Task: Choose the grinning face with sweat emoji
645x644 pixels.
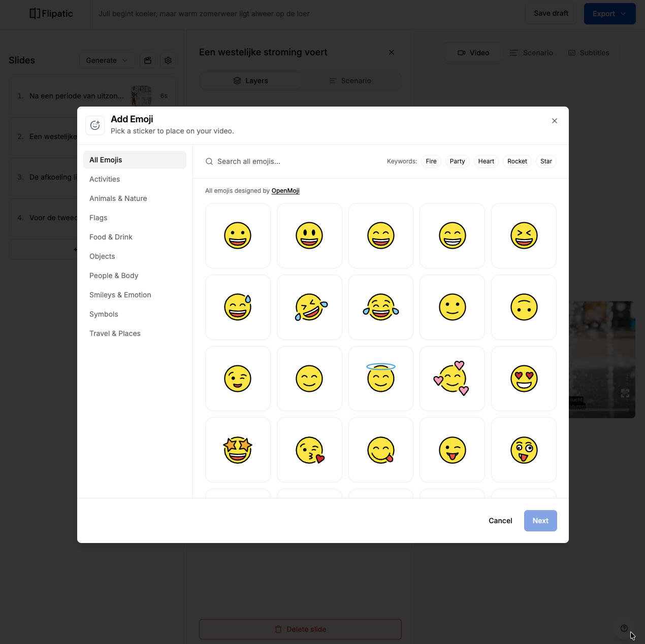Action: tap(238, 307)
